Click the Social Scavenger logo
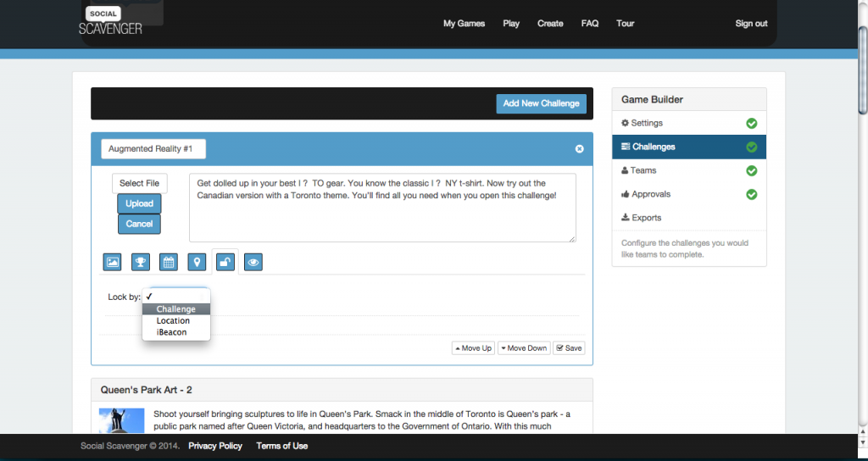This screenshot has width=868, height=461. coord(110,20)
